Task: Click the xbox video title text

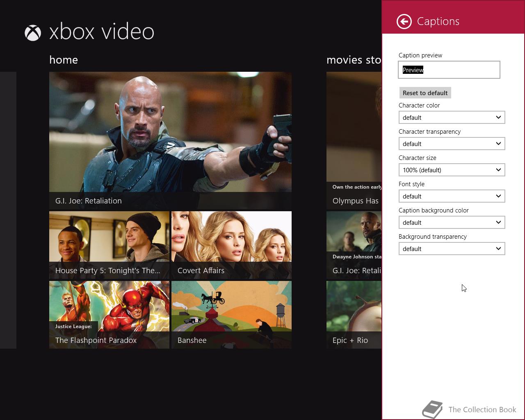Action: tap(102, 32)
